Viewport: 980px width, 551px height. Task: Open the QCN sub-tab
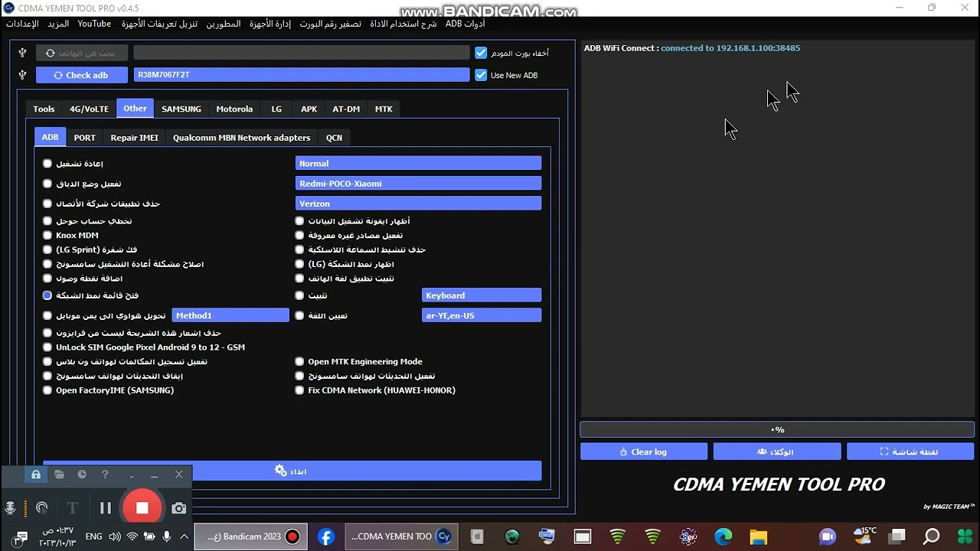click(x=334, y=138)
